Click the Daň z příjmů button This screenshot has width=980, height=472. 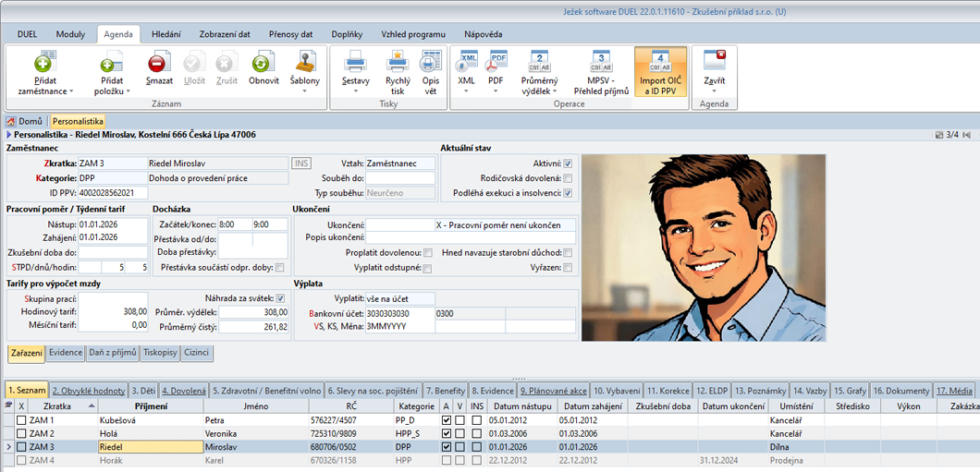click(x=114, y=353)
